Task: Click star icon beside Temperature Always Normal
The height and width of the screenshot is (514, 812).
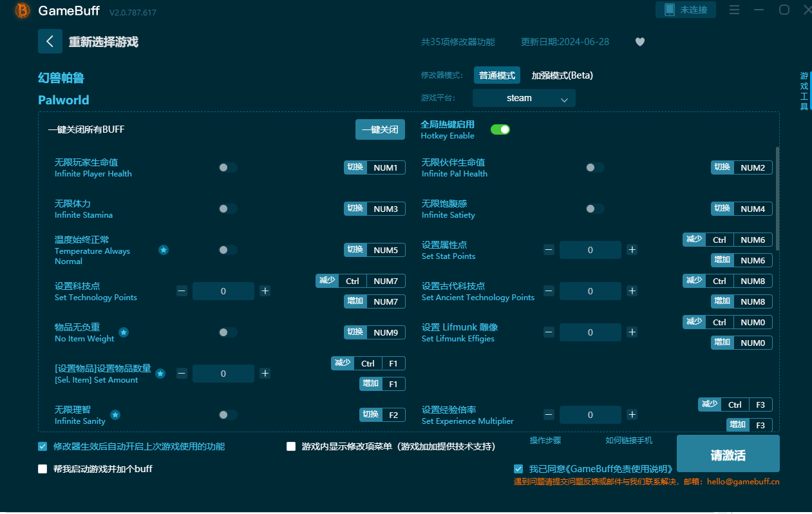Action: pos(164,250)
